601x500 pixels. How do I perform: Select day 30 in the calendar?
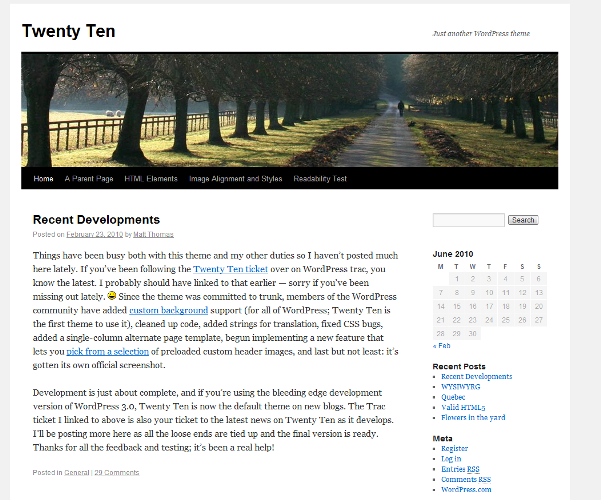tap(473, 334)
